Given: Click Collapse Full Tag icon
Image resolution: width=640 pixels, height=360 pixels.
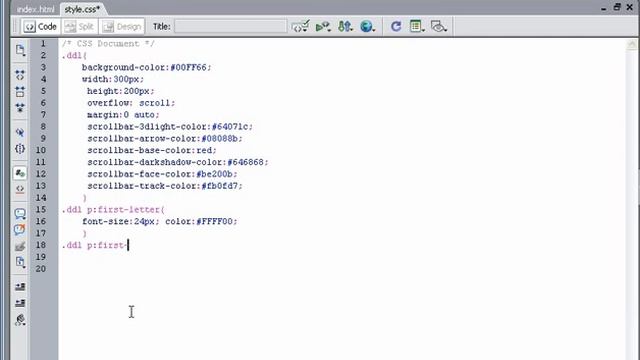Looking at the screenshot, I should [x=20, y=75].
